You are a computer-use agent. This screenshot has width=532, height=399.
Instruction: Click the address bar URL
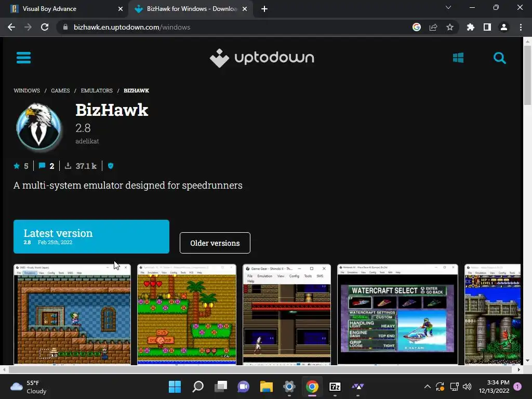[x=132, y=27]
